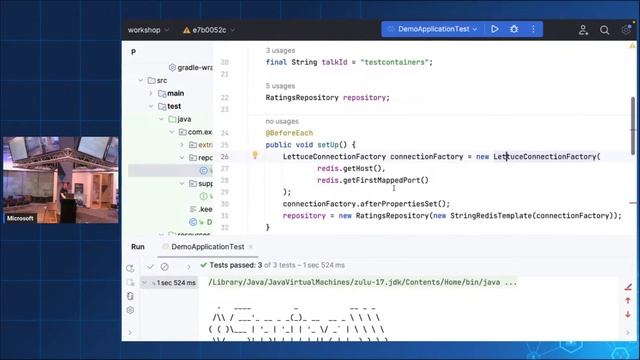
Task: Select the interface file under supp package
Action: pos(206,196)
